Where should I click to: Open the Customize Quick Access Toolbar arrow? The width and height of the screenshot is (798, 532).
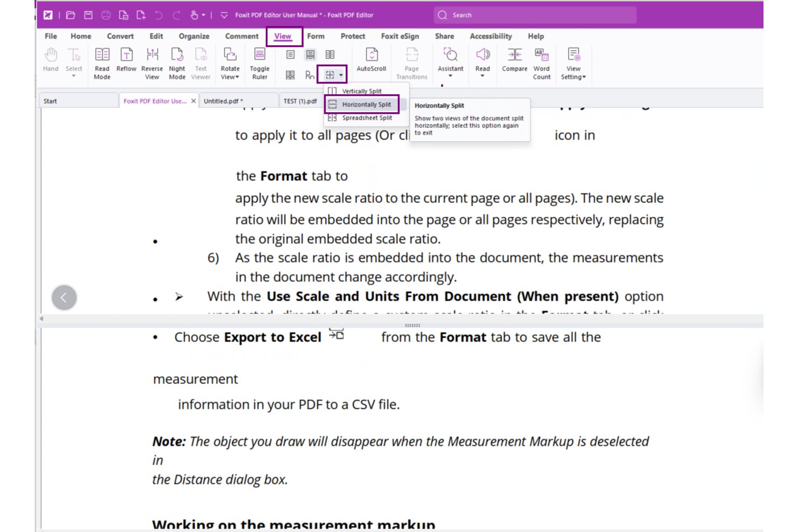[x=224, y=15]
